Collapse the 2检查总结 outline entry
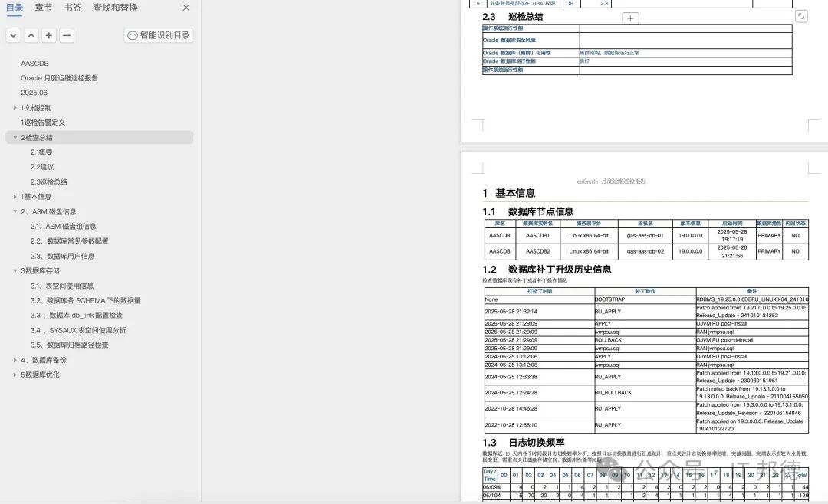The width and height of the screenshot is (828, 504). point(15,137)
